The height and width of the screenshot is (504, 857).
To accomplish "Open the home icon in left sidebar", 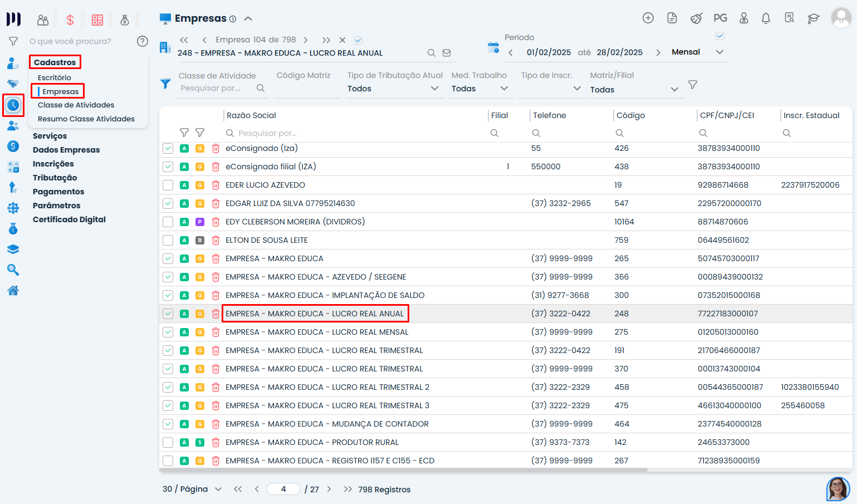I will point(13,290).
